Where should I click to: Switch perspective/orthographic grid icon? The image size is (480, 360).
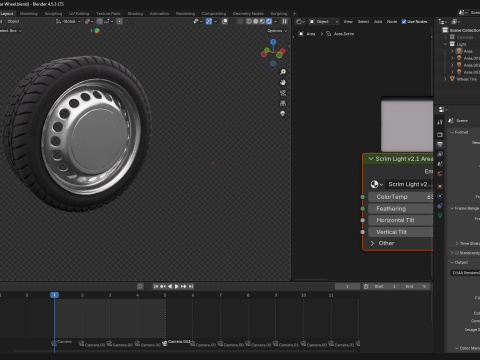(x=283, y=103)
